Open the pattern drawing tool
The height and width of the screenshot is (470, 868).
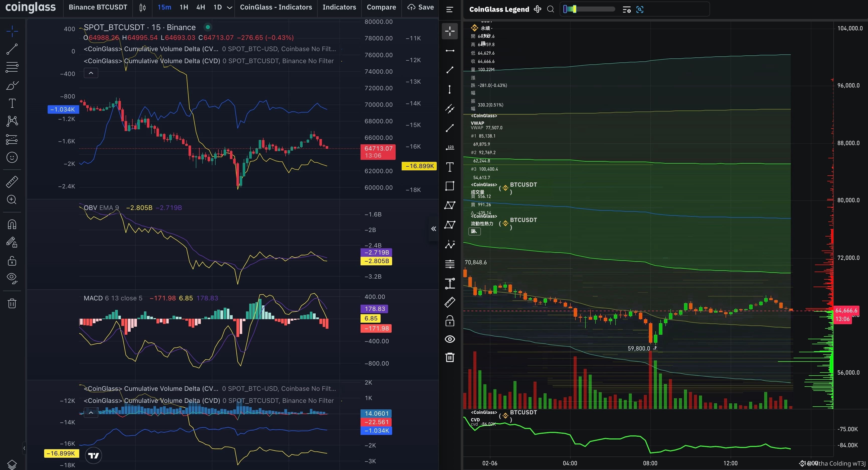click(x=12, y=121)
